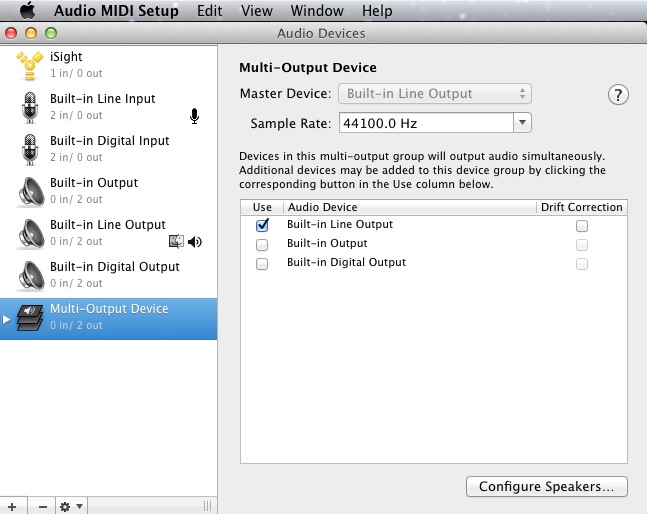Select Built-in Line Input device name
The image size is (647, 514).
(102, 99)
